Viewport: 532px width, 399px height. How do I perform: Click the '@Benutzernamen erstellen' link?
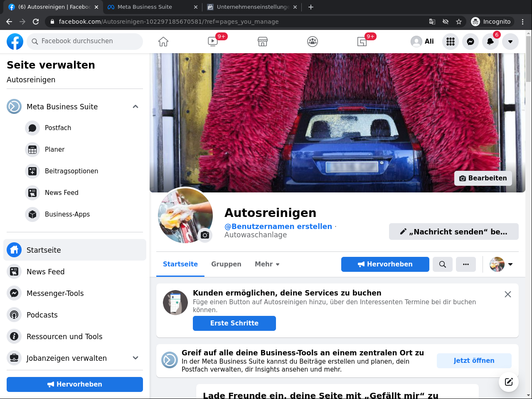pos(278,227)
